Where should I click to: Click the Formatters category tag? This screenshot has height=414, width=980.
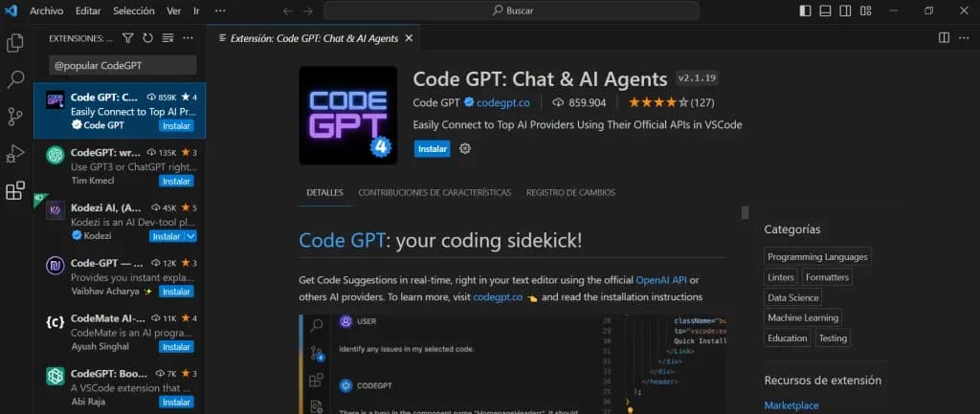point(827,276)
